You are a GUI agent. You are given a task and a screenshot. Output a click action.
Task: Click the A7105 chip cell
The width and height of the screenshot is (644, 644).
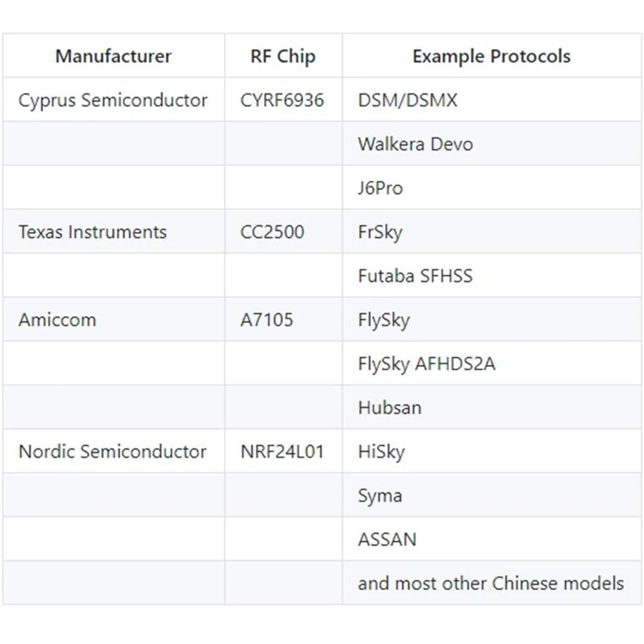[x=267, y=320]
